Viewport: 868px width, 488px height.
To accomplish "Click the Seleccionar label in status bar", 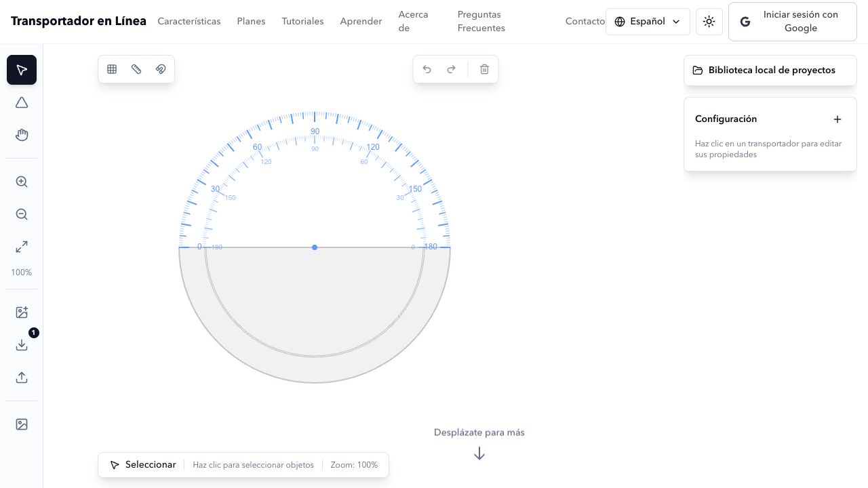I will pos(151,465).
